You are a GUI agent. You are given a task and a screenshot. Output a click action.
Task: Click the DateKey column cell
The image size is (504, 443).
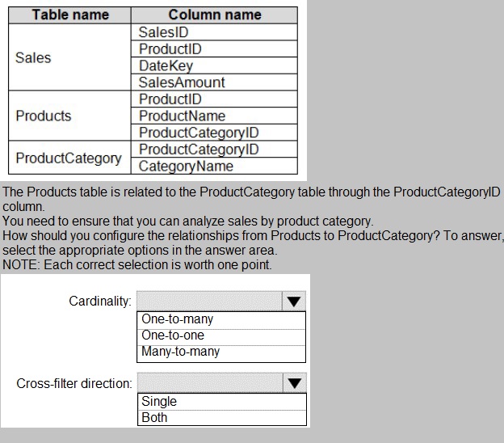tap(214, 65)
